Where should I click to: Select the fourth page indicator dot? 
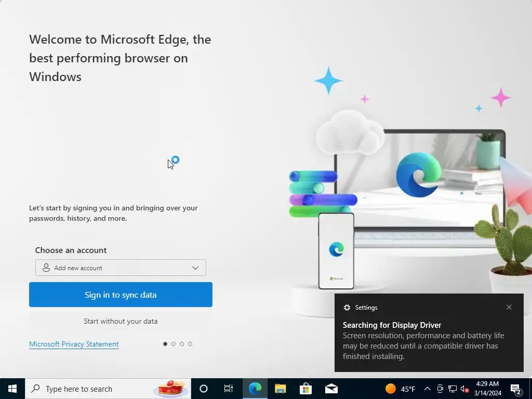[190, 344]
